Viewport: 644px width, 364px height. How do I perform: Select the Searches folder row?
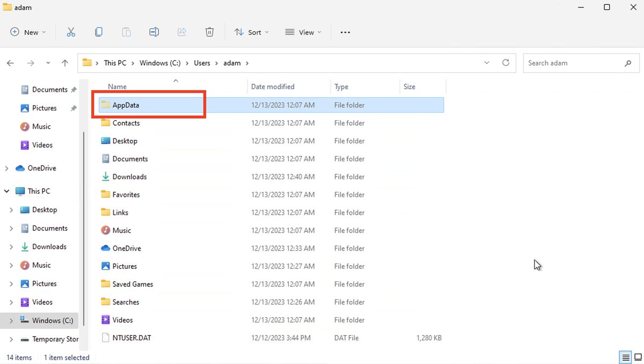[271, 302]
